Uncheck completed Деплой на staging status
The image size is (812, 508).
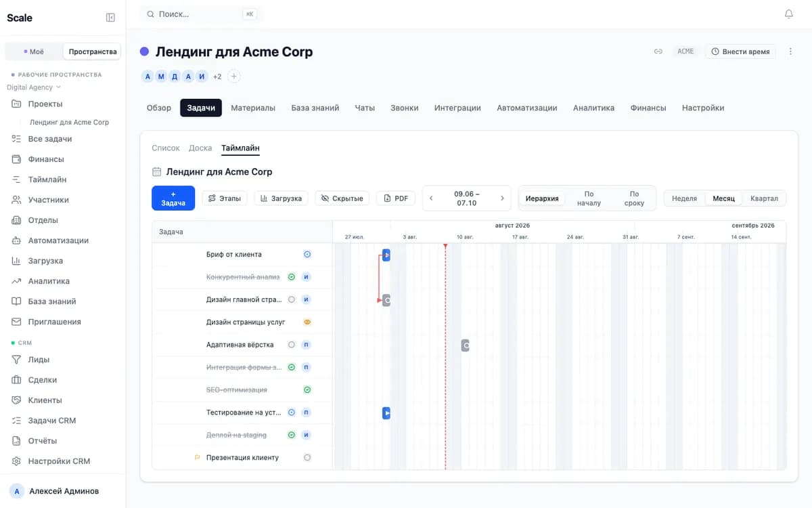(x=292, y=435)
